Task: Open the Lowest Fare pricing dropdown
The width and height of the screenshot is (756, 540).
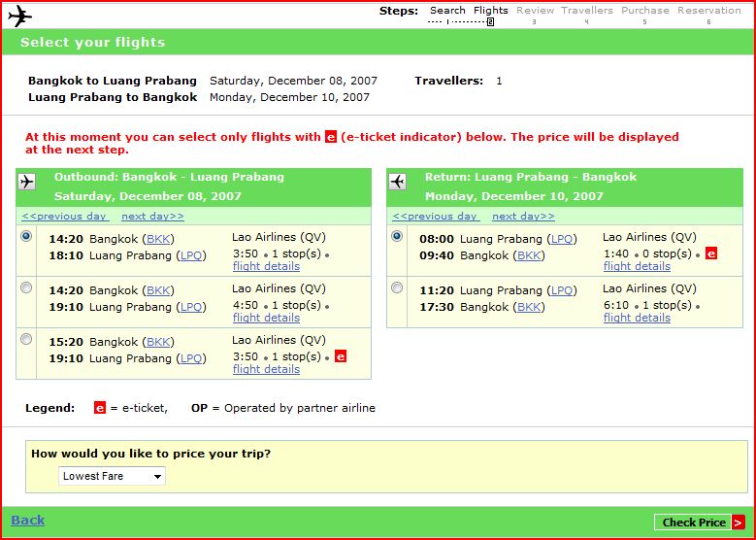Action: pos(112,476)
